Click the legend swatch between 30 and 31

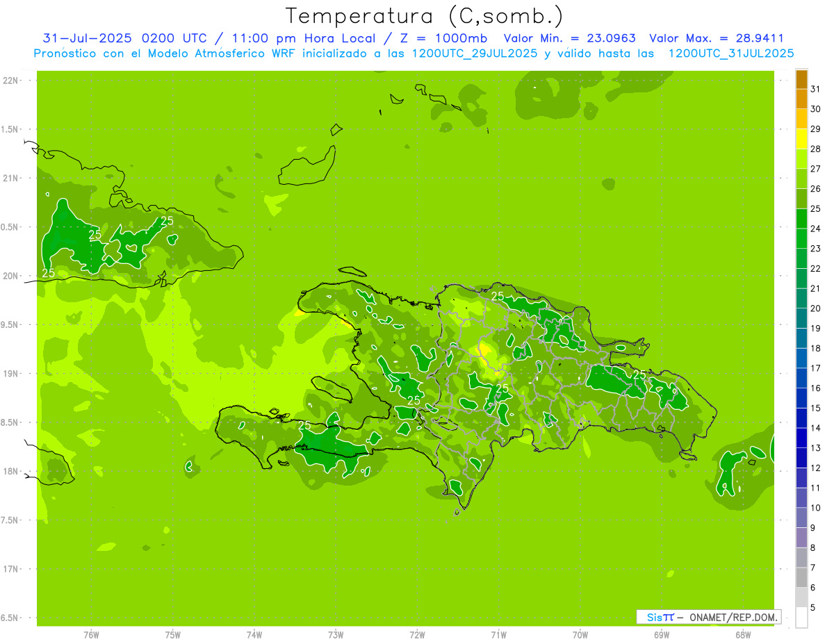click(x=801, y=99)
